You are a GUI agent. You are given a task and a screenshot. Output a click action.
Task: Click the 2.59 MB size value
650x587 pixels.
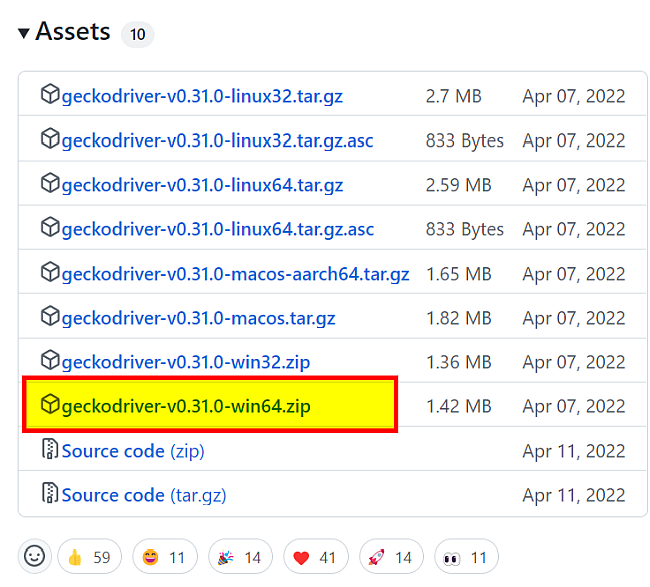click(x=458, y=185)
